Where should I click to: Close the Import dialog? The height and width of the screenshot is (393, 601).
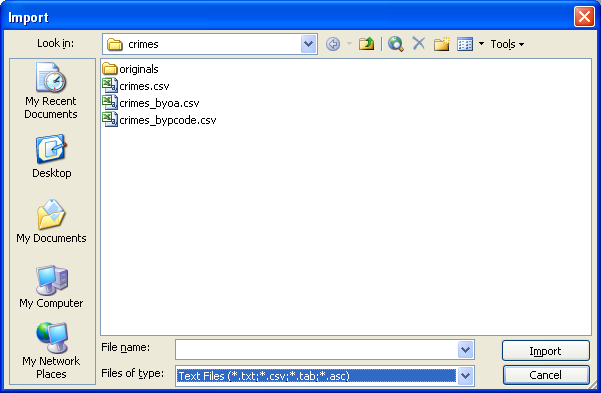pyautogui.click(x=584, y=17)
